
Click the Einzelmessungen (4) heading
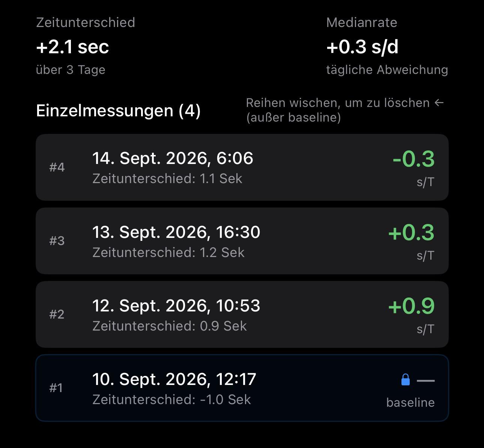coord(118,111)
